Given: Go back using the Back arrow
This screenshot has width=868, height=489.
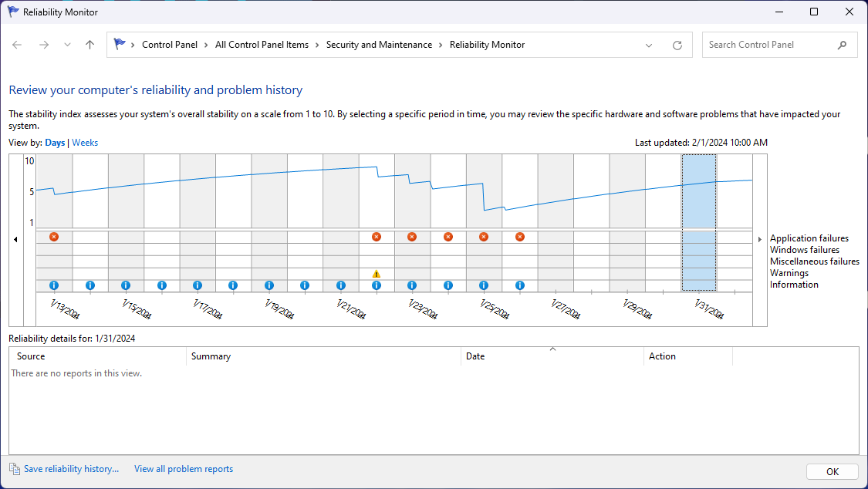Looking at the screenshot, I should [17, 45].
